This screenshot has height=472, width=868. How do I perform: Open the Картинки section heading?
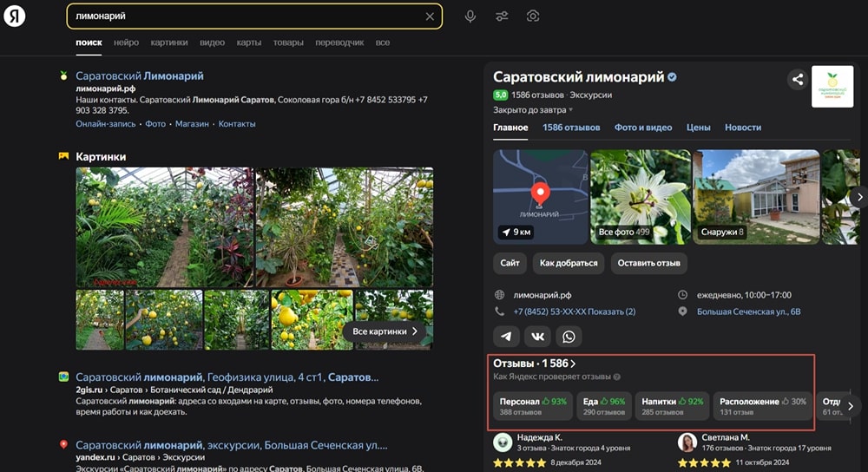pyautogui.click(x=101, y=156)
